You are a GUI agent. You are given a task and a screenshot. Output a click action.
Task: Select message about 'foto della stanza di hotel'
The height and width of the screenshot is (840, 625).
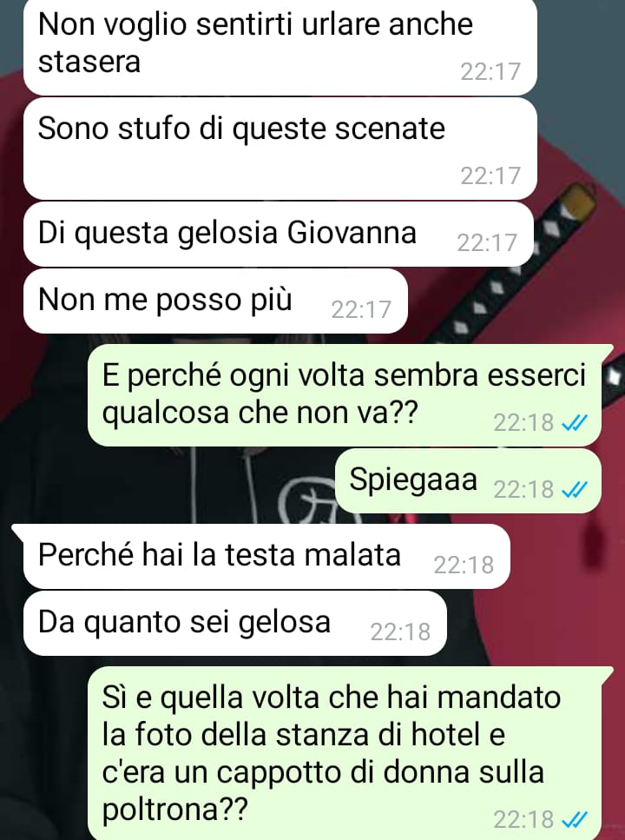[345, 753]
